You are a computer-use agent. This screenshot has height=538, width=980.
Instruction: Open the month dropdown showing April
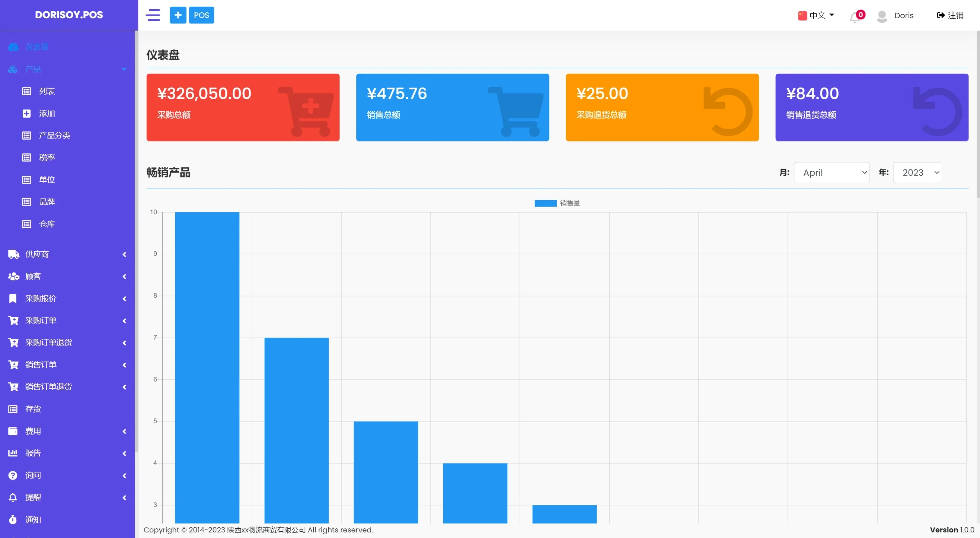831,173
